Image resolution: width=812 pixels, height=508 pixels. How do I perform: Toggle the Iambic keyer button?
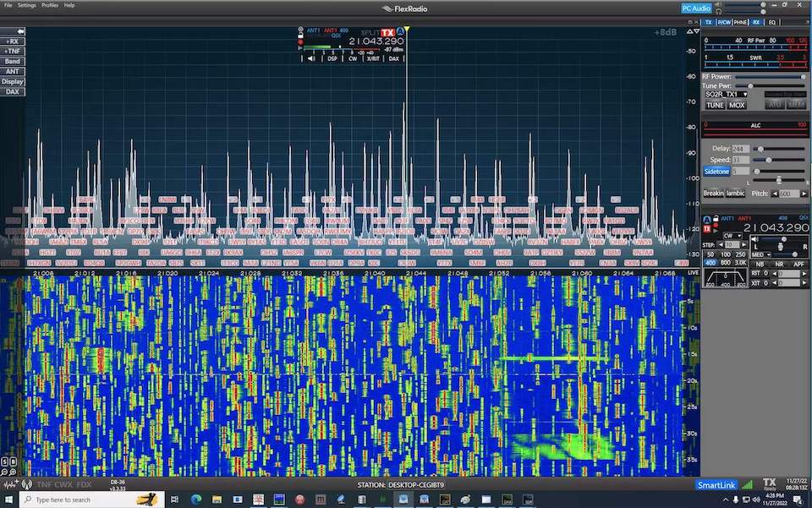tap(735, 194)
